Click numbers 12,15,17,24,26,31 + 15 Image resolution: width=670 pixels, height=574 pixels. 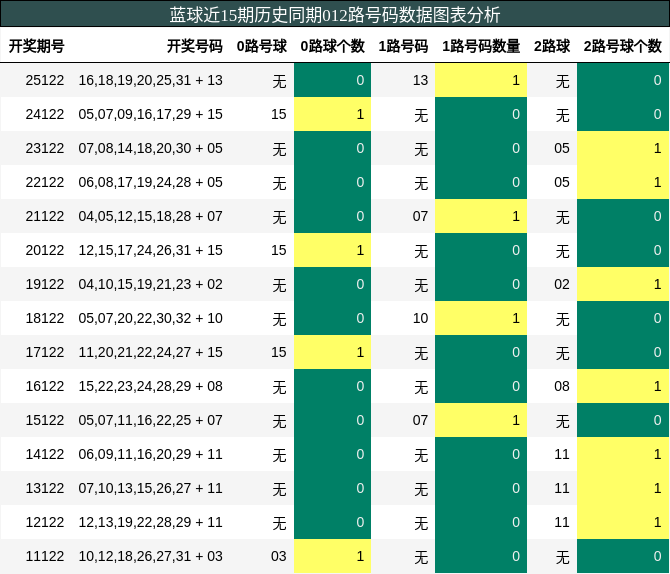pyautogui.click(x=150, y=250)
